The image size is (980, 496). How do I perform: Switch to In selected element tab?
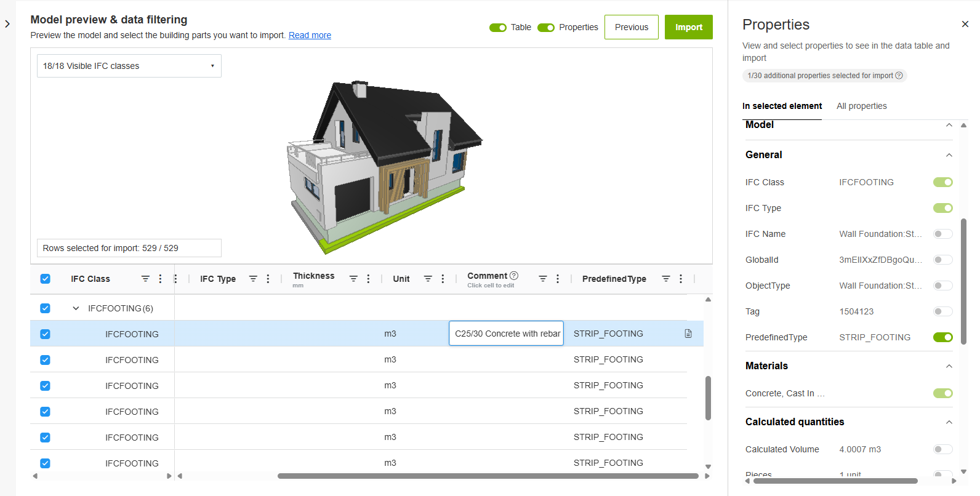click(x=782, y=106)
